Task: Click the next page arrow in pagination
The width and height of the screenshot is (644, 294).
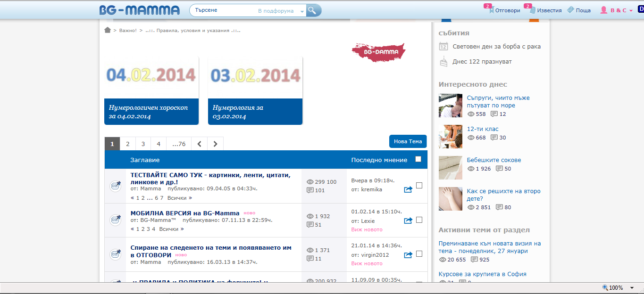Action: [215, 144]
